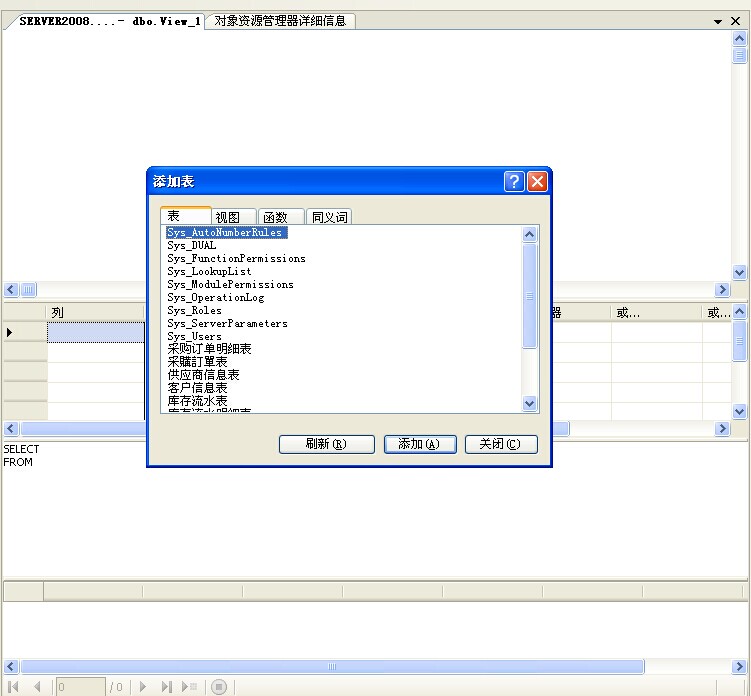Click criteria grid scroll-right arrow
The image size is (751, 696).
(722, 428)
